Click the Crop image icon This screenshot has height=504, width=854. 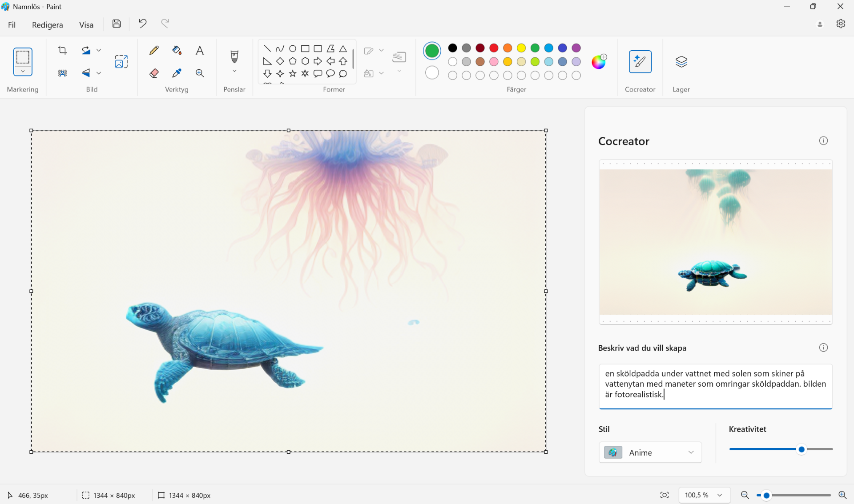click(x=63, y=50)
